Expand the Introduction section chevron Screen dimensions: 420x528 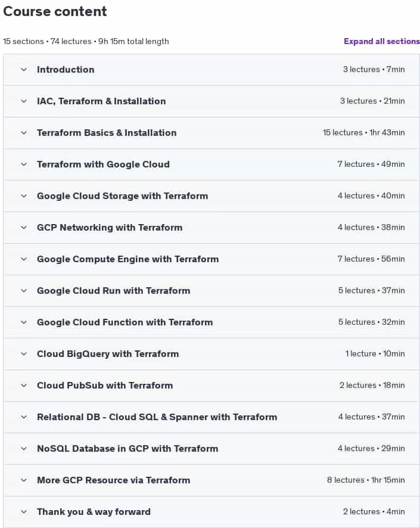point(24,70)
